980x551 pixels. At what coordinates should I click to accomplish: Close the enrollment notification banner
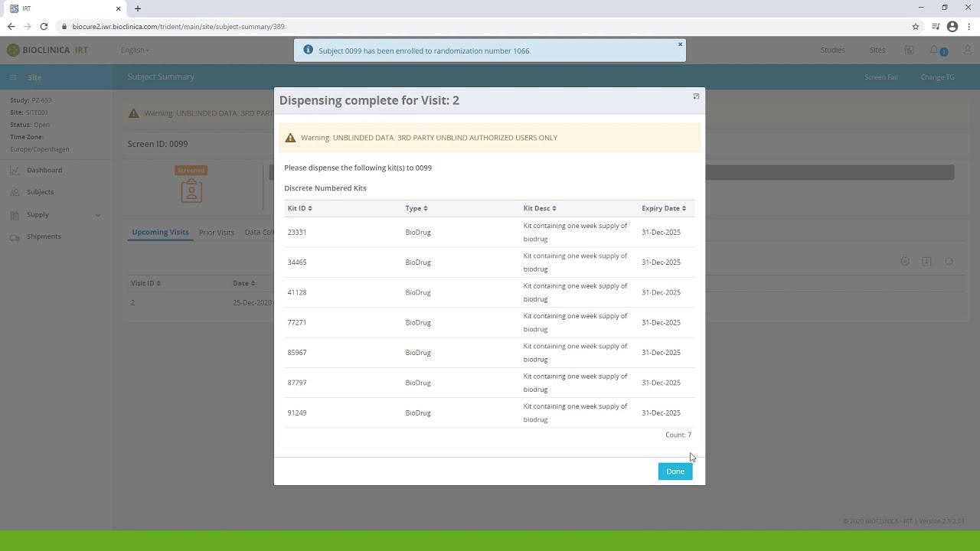pyautogui.click(x=680, y=44)
